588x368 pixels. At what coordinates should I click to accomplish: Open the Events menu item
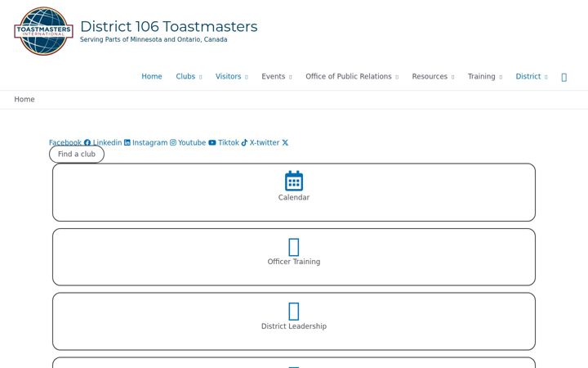tap(274, 76)
